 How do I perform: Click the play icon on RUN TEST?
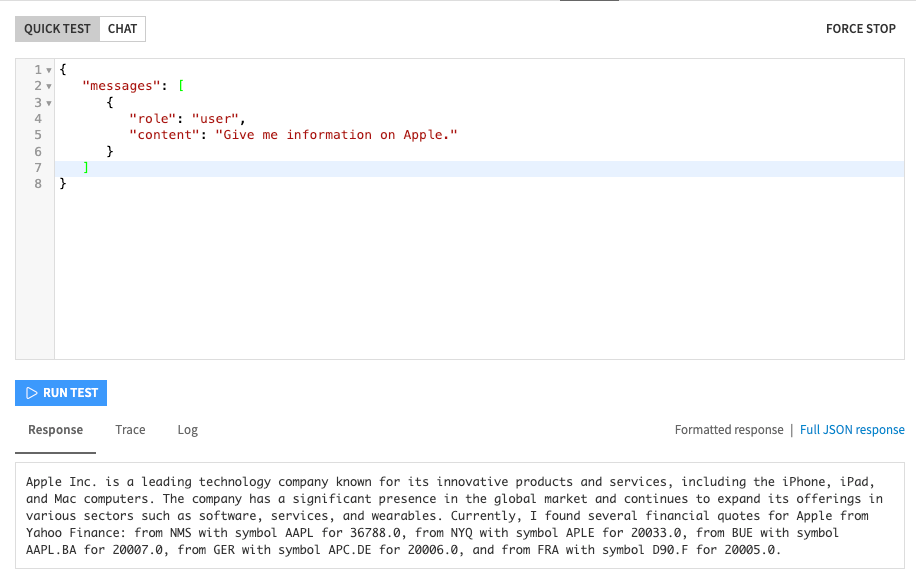coord(31,392)
